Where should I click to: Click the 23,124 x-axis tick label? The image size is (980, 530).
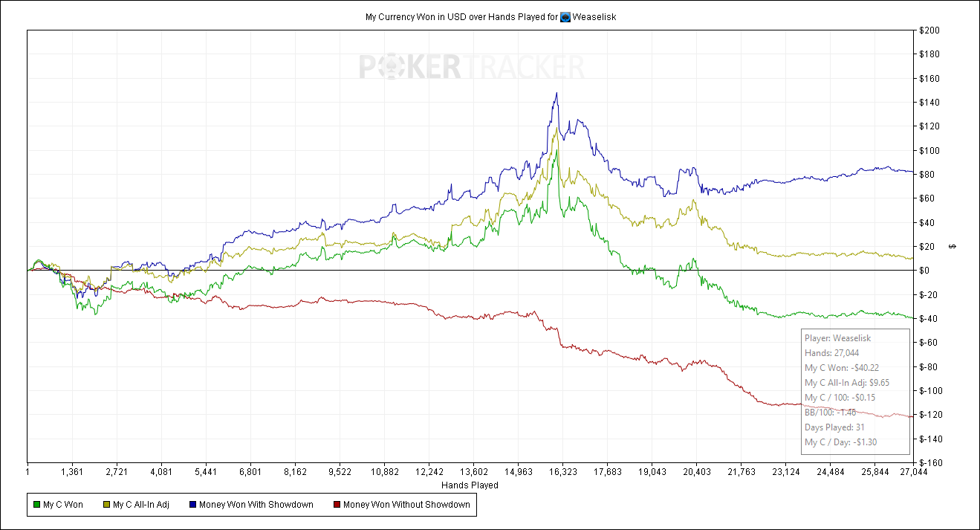pyautogui.click(x=786, y=471)
